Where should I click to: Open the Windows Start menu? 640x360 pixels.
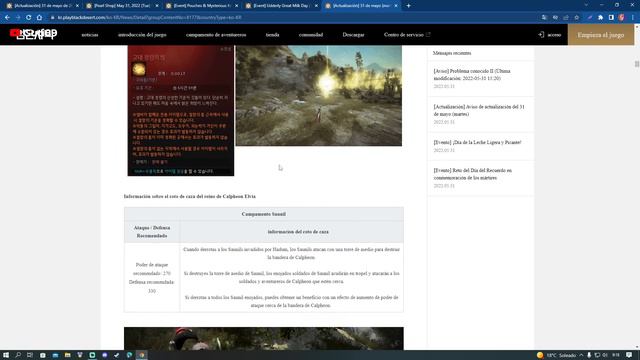[6, 355]
